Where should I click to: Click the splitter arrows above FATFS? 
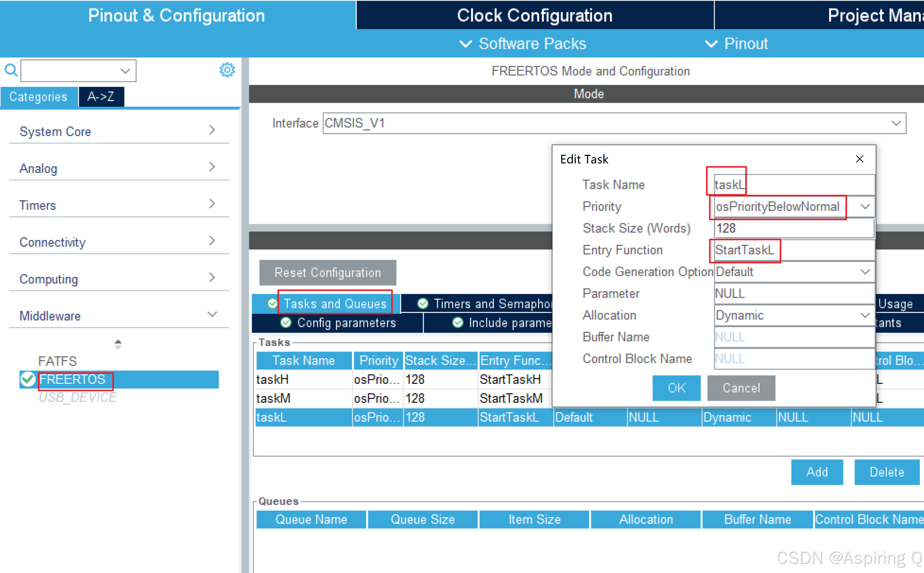[118, 344]
